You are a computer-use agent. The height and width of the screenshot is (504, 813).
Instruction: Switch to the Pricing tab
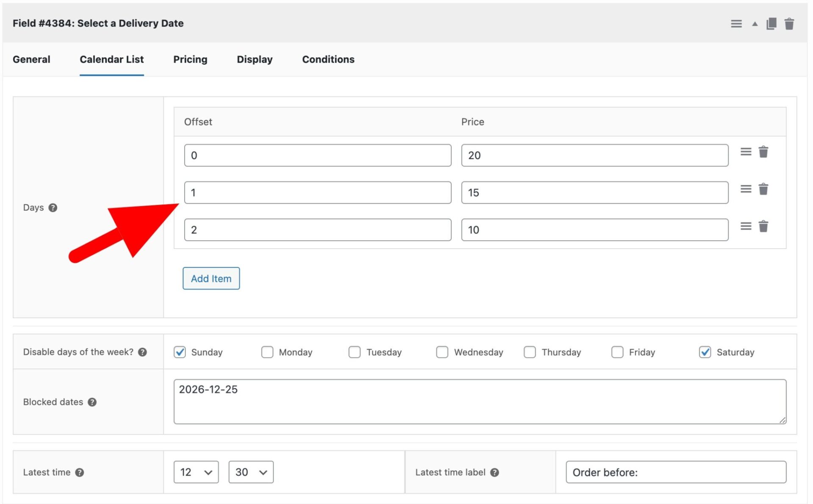(190, 59)
